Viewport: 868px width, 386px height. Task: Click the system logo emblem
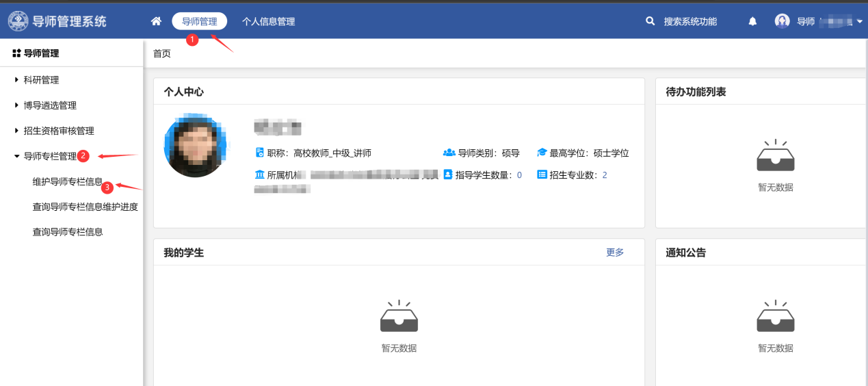pyautogui.click(x=18, y=21)
